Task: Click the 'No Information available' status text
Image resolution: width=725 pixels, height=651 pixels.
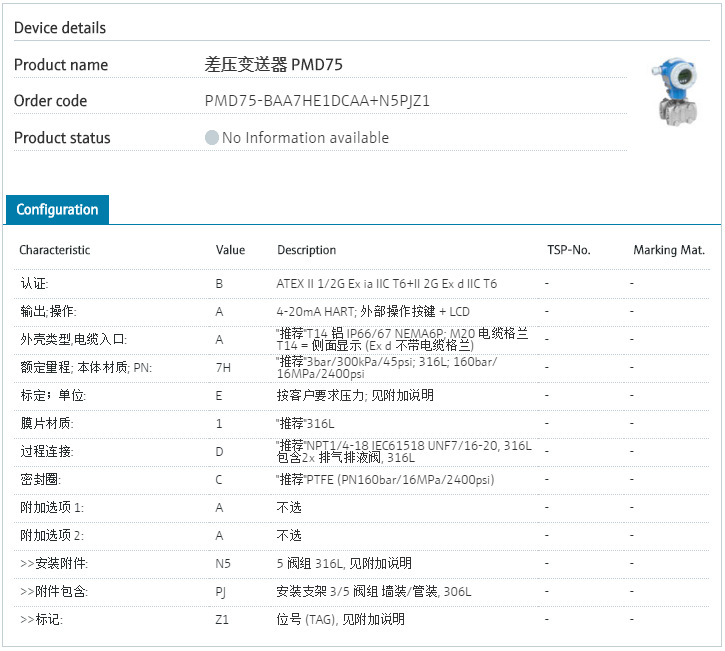Action: point(305,138)
